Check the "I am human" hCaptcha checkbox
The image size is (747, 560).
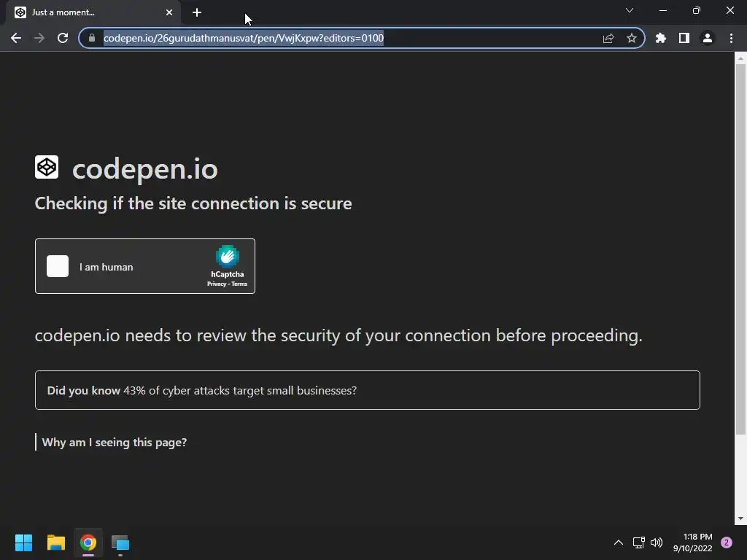[58, 266]
